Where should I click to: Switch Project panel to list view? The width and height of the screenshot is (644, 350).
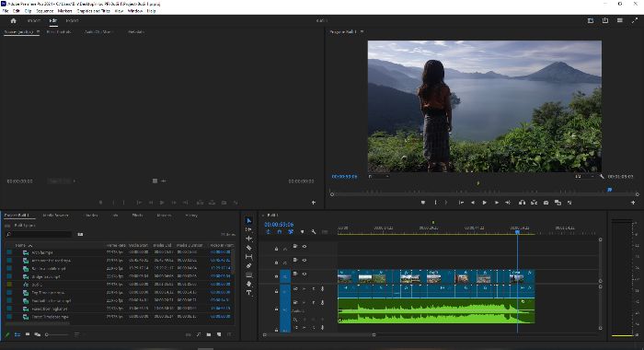[17, 334]
